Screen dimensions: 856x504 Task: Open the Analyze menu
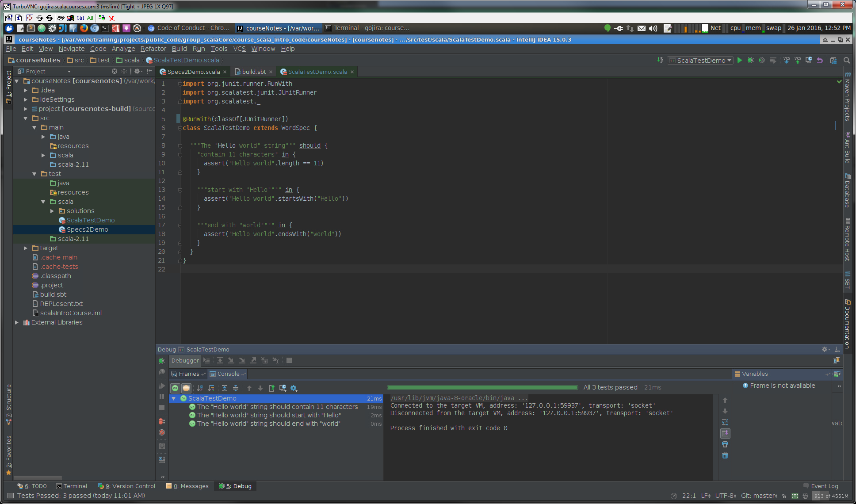(123, 49)
